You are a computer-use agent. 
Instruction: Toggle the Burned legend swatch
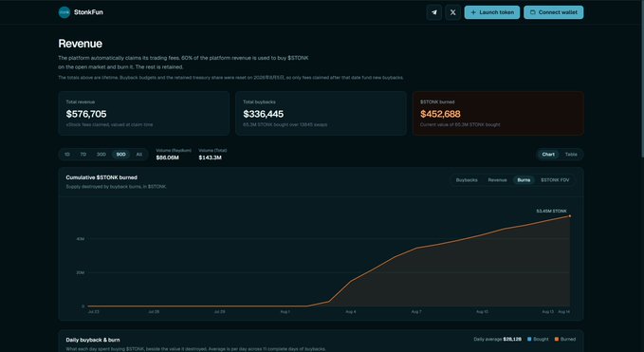pos(557,340)
